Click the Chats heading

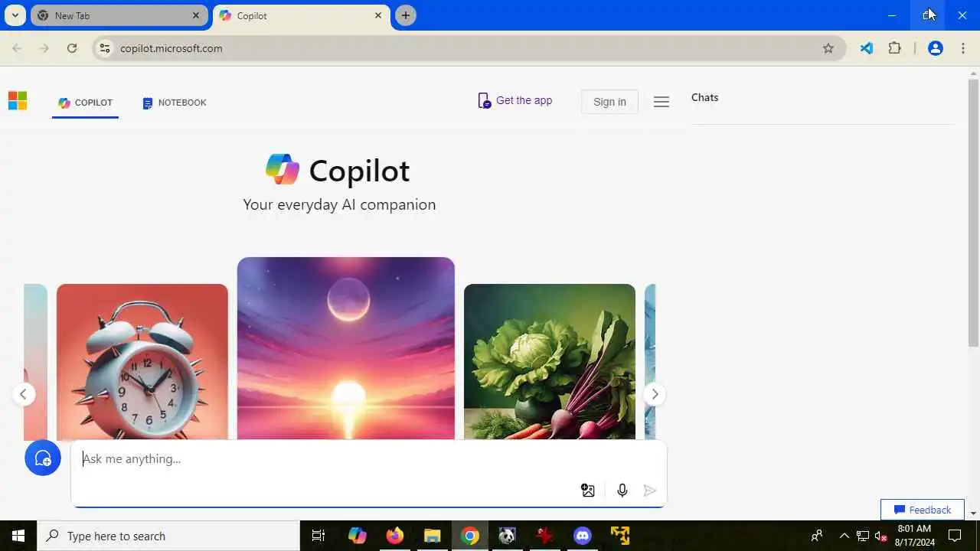(704, 97)
